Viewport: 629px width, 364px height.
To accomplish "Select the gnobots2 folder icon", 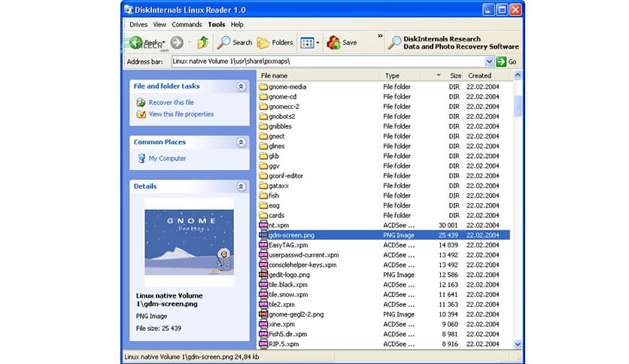I will pyautogui.click(x=263, y=117).
